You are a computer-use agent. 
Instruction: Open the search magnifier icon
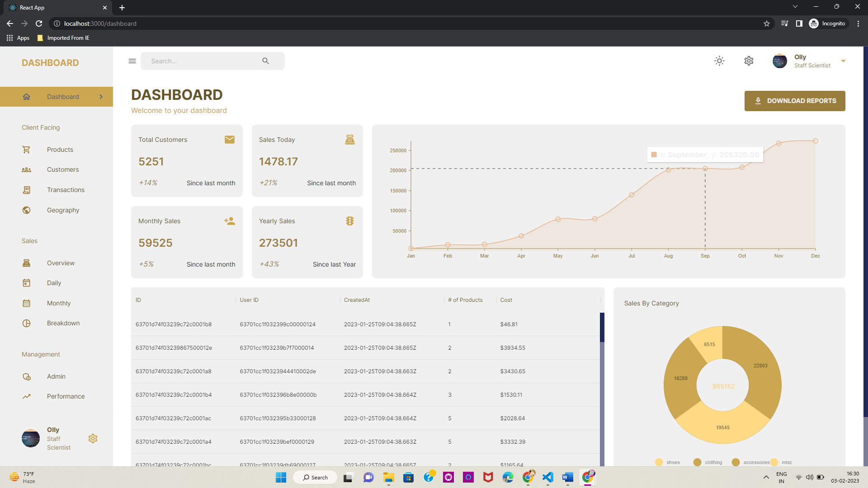pos(266,61)
